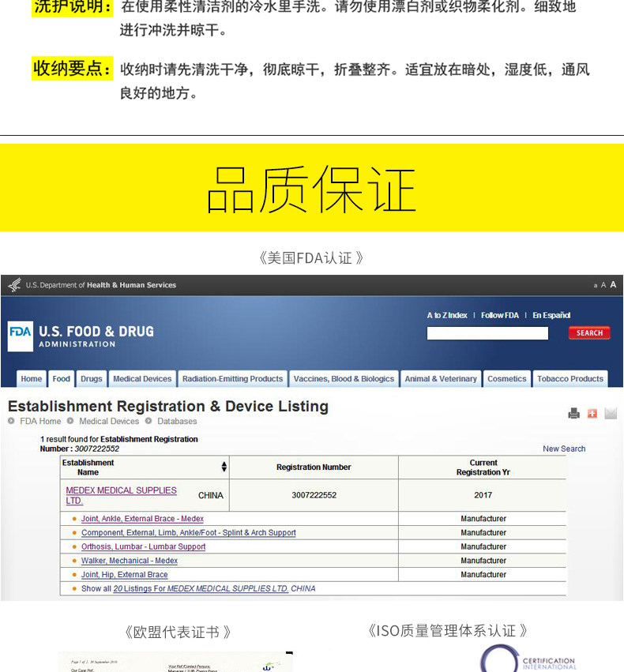Click the CHINA country text
Viewport: 624px width, 672px height.
tap(210, 495)
